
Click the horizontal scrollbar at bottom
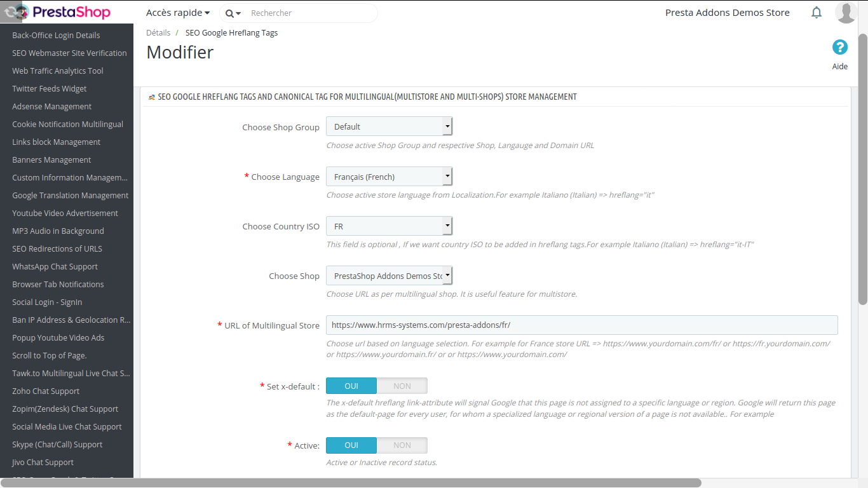[351, 483]
